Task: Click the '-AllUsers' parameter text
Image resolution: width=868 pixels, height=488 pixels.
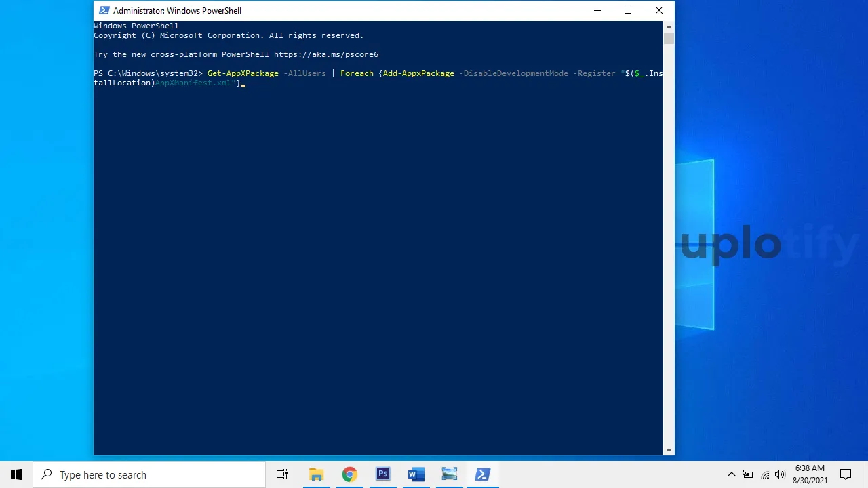Action: click(x=304, y=73)
